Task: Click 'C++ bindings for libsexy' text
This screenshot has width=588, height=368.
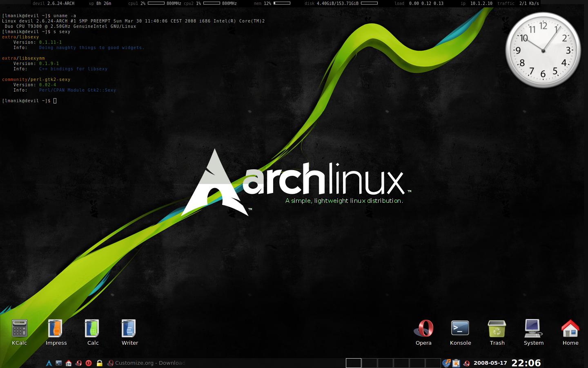Action: click(x=73, y=69)
